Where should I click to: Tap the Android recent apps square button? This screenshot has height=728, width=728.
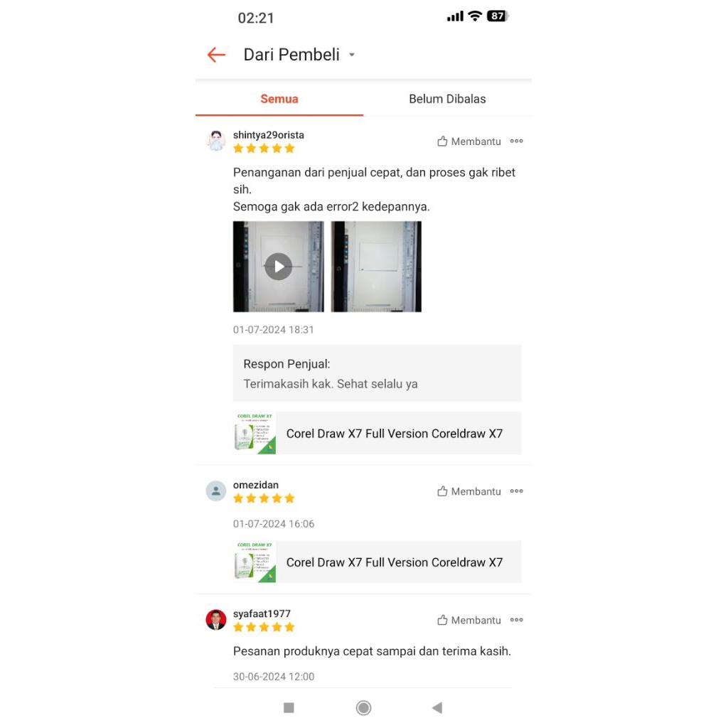[289, 707]
